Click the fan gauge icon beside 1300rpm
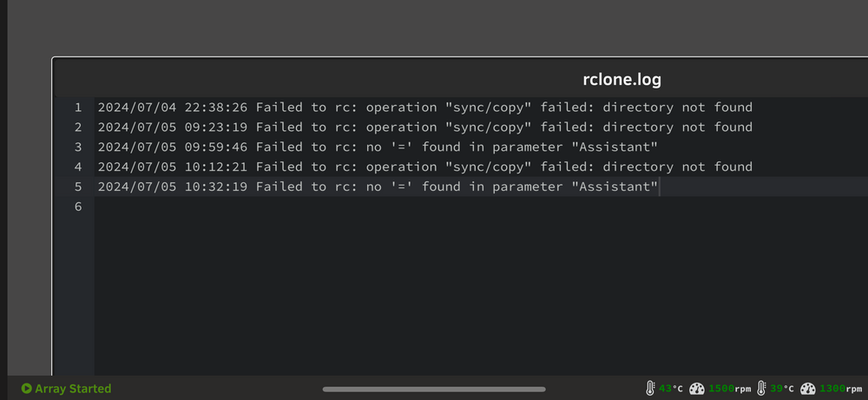Screen dimensions: 868x400 click(808, 389)
